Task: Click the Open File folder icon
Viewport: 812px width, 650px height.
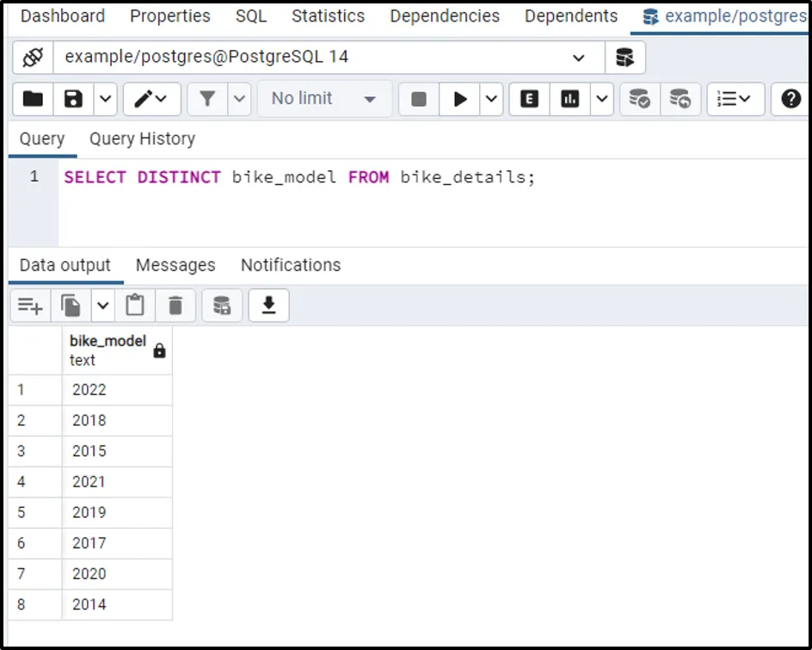Action: coord(33,99)
